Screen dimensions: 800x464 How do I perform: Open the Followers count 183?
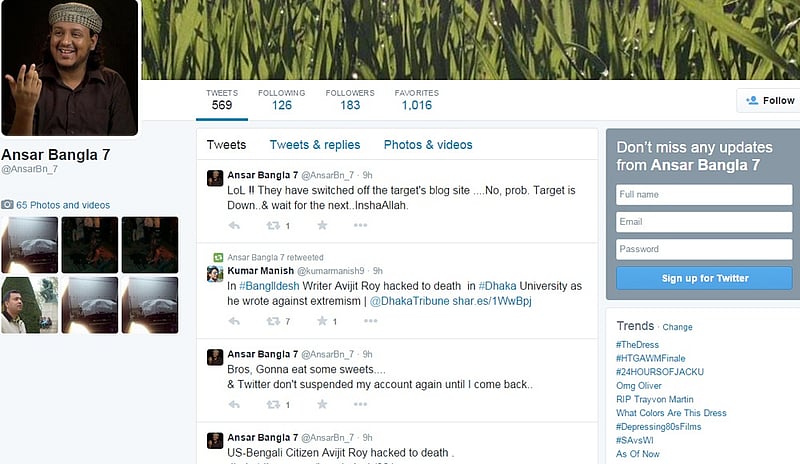[350, 100]
